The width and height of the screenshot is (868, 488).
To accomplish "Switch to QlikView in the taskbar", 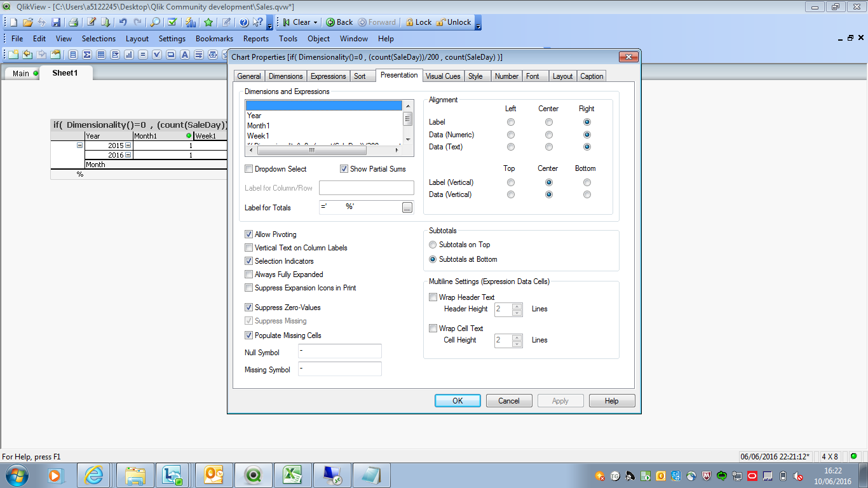I will coord(254,475).
